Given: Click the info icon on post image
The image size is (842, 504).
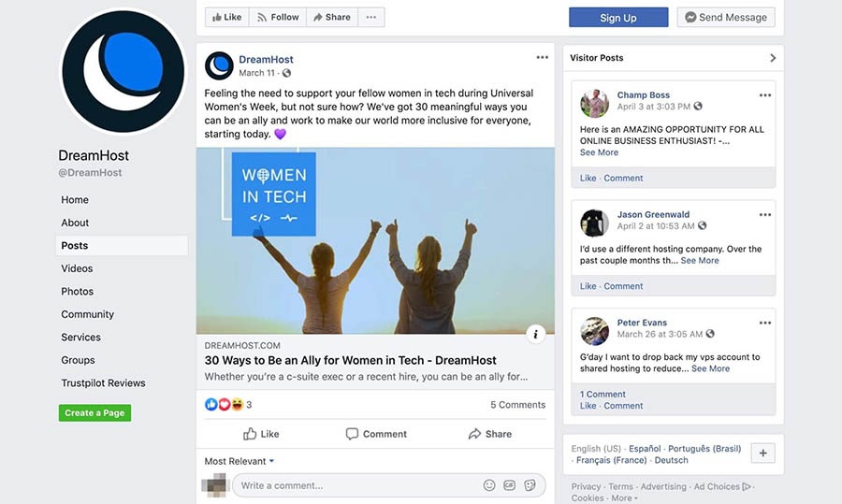Looking at the screenshot, I should pyautogui.click(x=535, y=335).
